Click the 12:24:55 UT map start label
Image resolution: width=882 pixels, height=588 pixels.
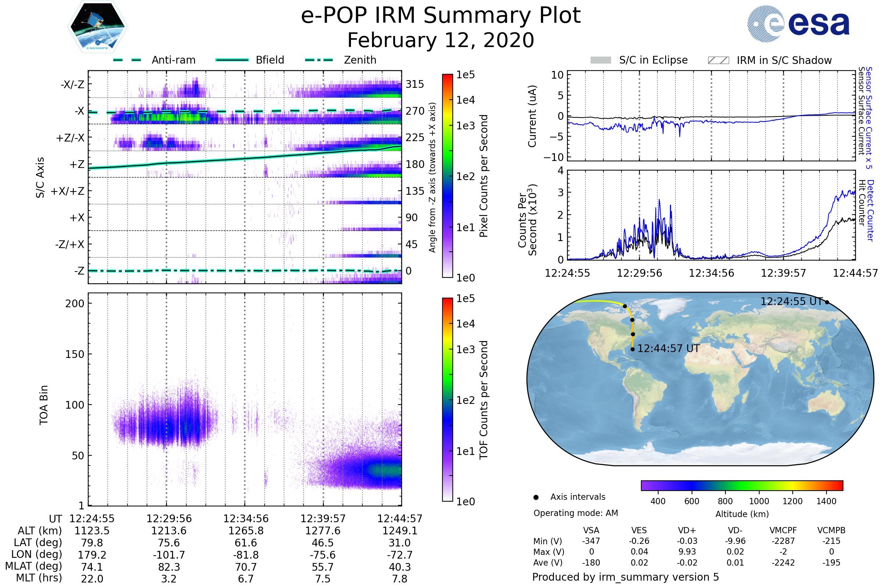[x=791, y=301]
